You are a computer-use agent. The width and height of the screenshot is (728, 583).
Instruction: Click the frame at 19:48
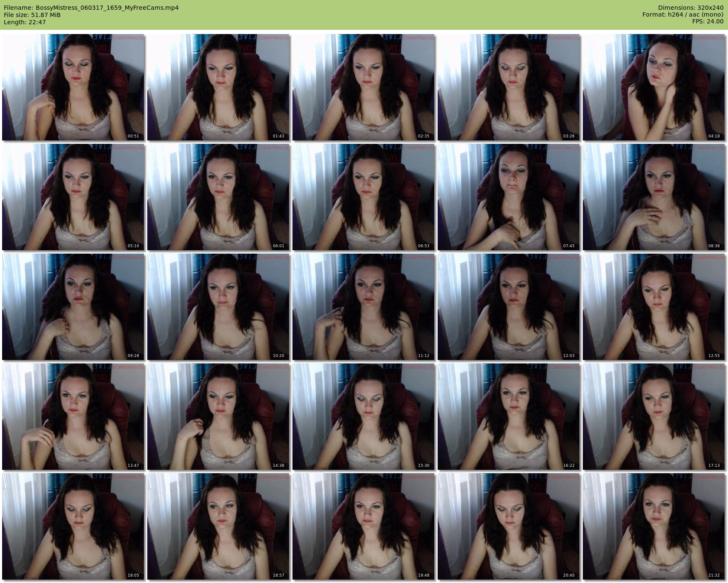pyautogui.click(x=364, y=526)
